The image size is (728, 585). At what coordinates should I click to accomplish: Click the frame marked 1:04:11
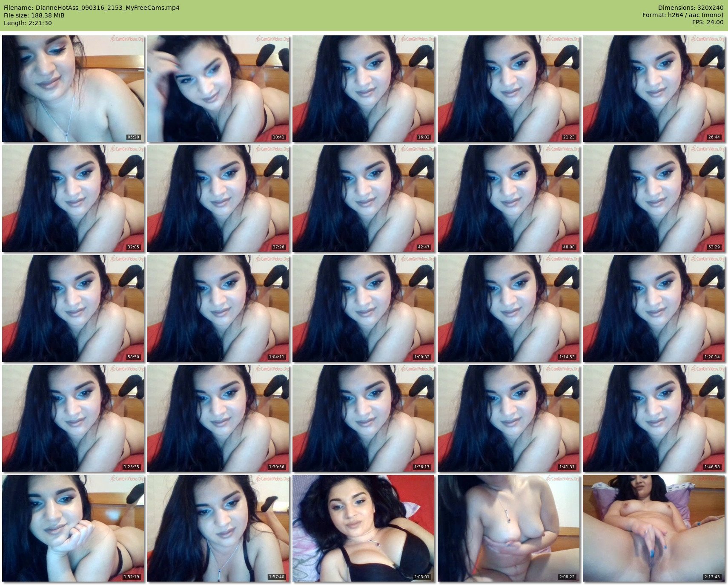click(218, 308)
